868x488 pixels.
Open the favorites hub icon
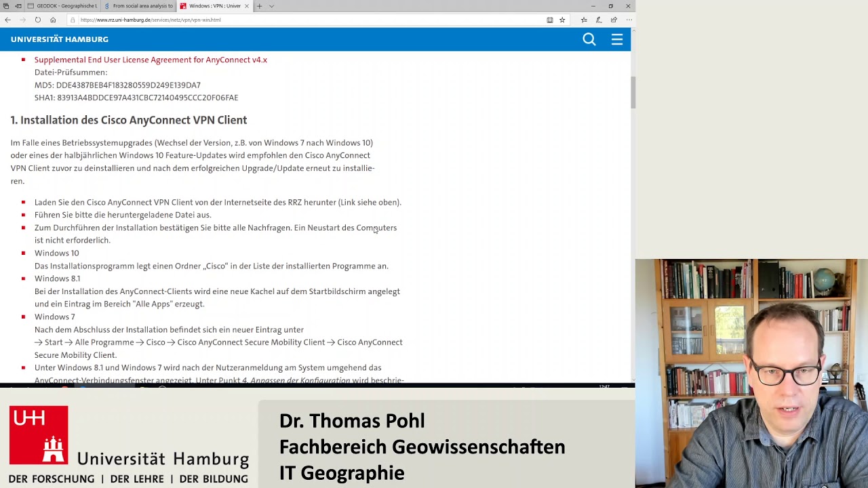pos(584,20)
